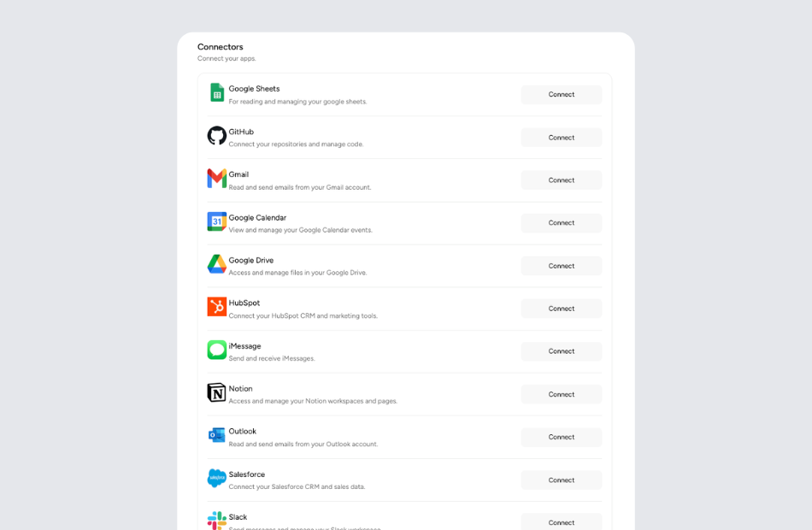Connect Salesforce sales data
The image size is (812, 530).
tap(561, 480)
